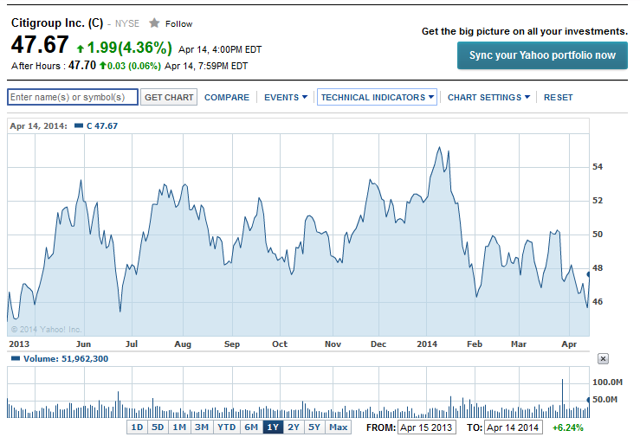Click the Jun x-axis label

click(x=83, y=344)
